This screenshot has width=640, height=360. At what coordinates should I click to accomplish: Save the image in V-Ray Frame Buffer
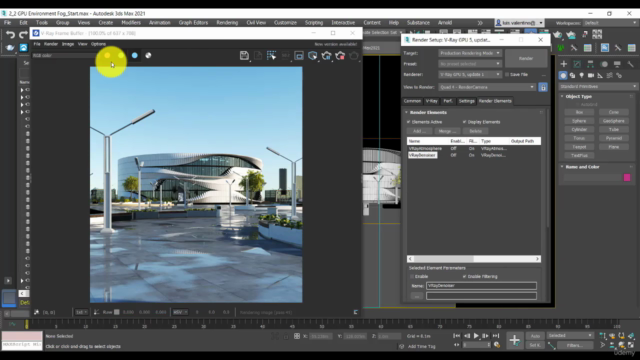244,56
